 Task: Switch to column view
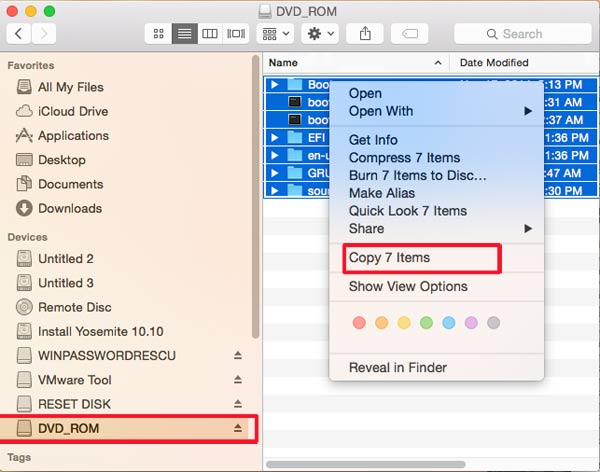(210, 34)
